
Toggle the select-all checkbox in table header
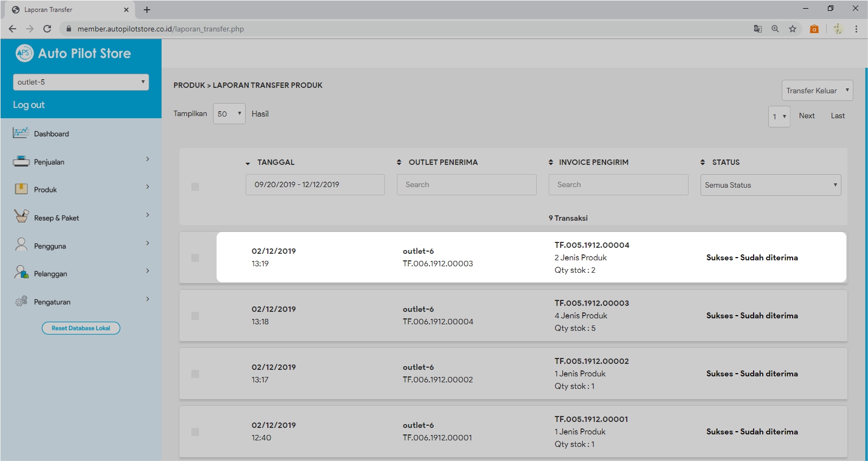click(195, 187)
